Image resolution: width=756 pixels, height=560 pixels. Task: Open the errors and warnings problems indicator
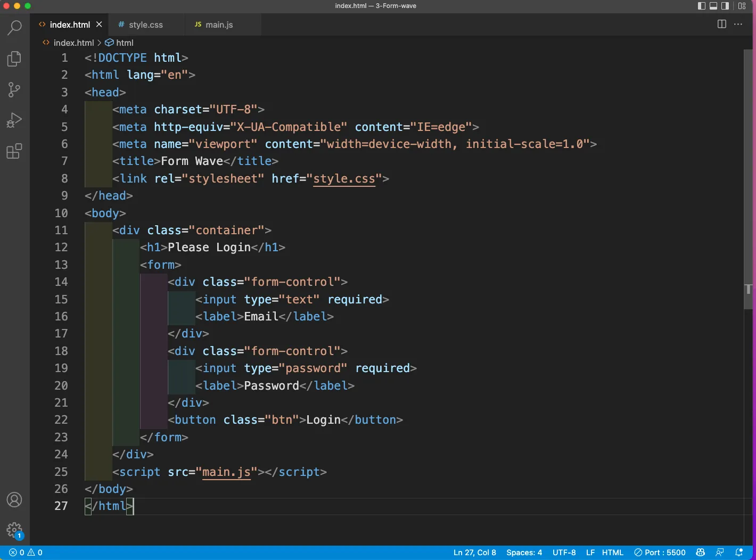click(26, 553)
